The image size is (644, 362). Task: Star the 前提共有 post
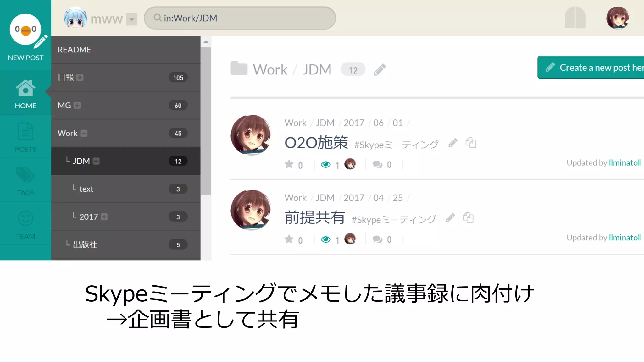point(289,239)
